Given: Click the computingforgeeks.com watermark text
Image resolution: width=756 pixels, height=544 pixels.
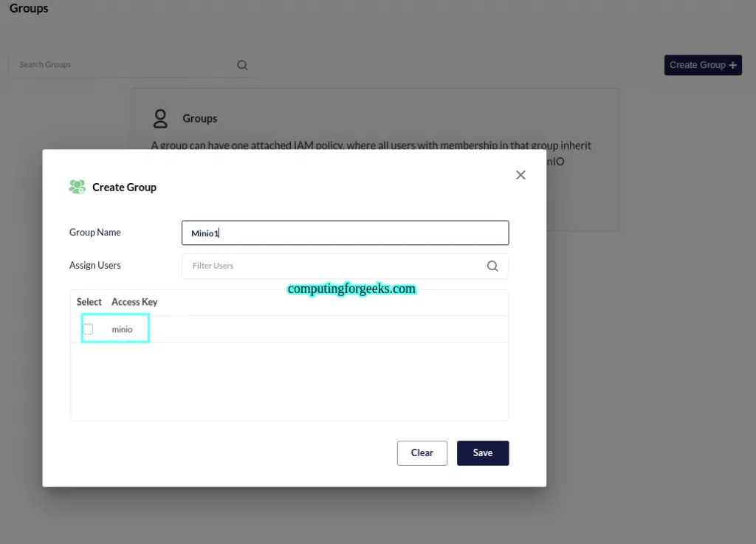Looking at the screenshot, I should click(x=351, y=289).
